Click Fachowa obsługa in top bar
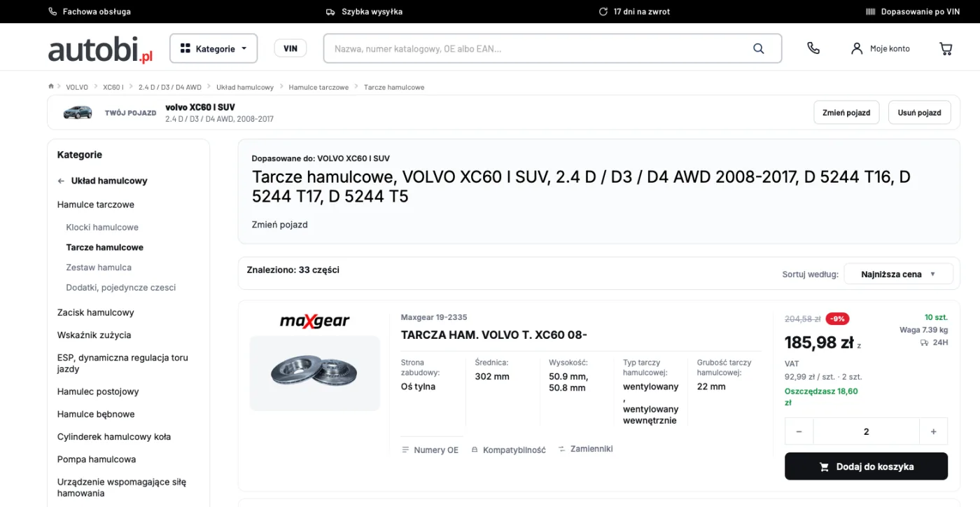This screenshot has height=507, width=980. coord(90,12)
